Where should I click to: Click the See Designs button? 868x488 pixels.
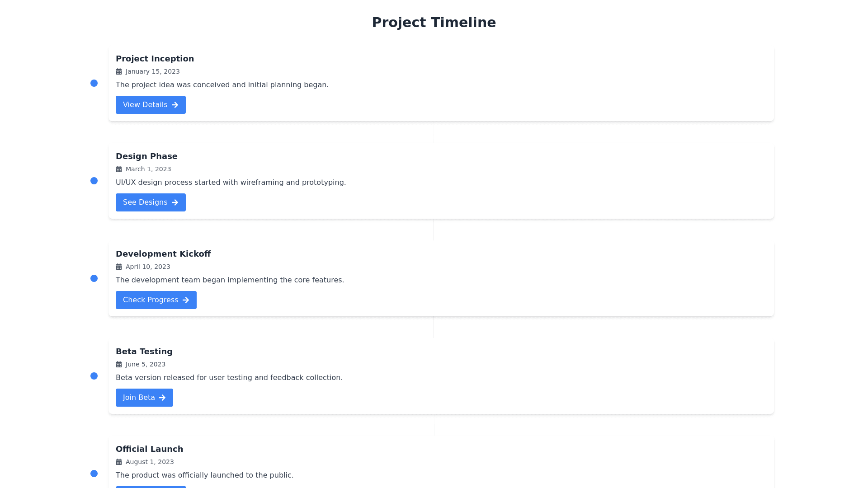coord(151,202)
